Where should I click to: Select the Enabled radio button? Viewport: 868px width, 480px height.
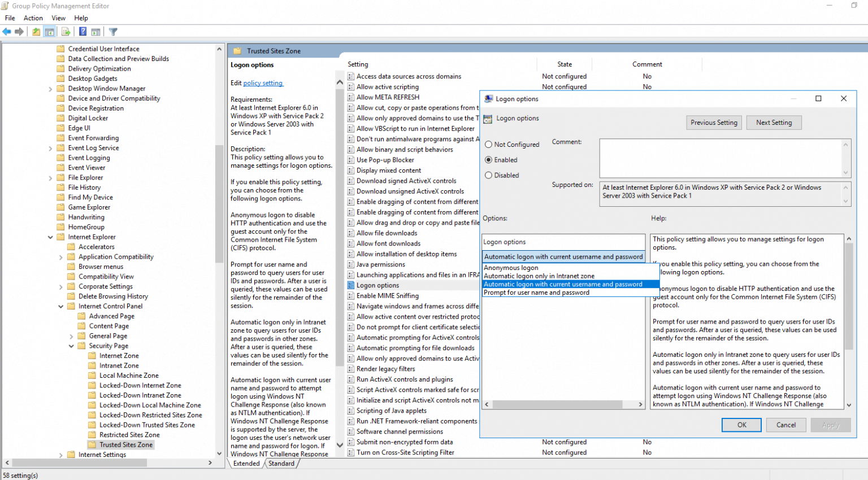tap(488, 160)
